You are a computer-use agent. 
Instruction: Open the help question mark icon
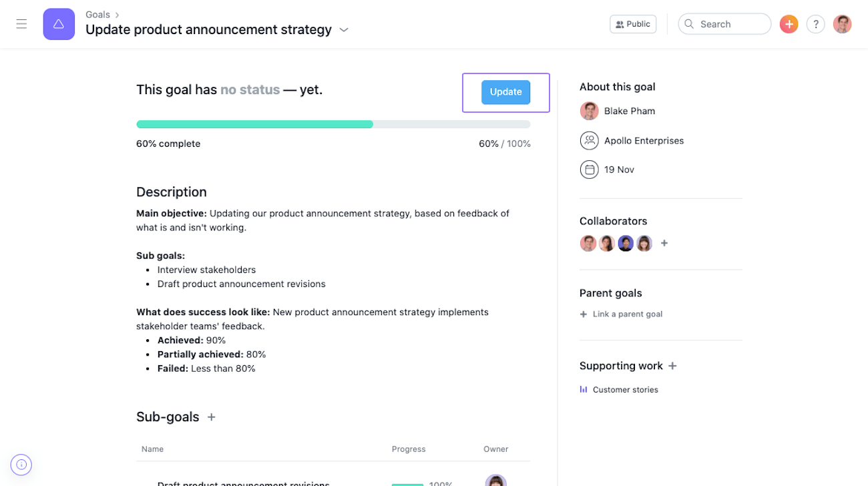[x=815, y=24]
